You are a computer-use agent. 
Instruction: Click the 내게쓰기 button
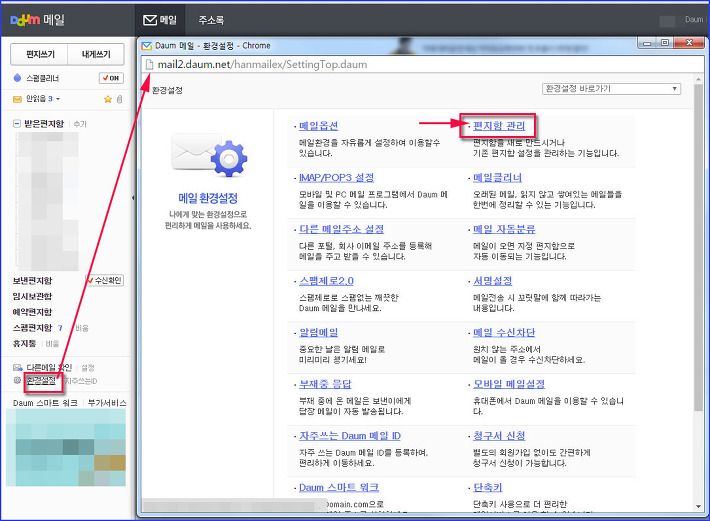(x=96, y=54)
